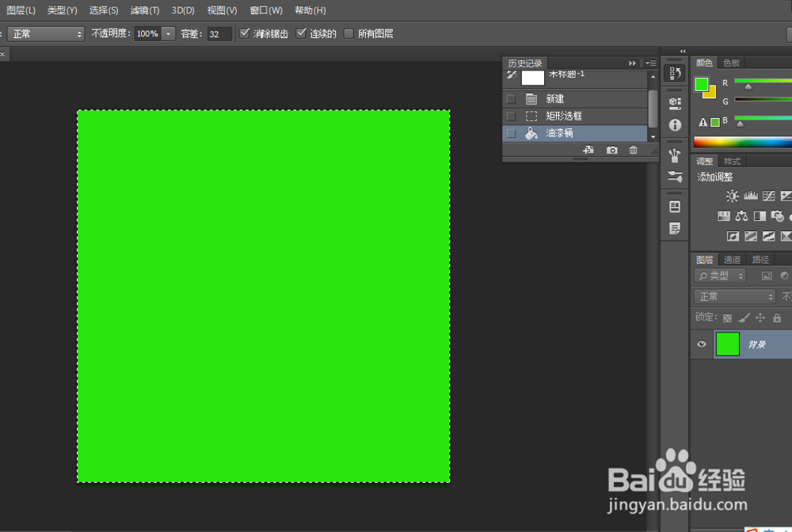Open the 帮助(H) menu
The height and width of the screenshot is (532, 792).
310,10
